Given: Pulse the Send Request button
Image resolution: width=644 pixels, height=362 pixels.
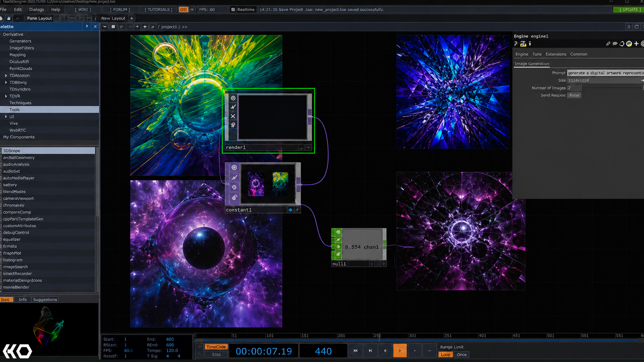Looking at the screenshot, I should pyautogui.click(x=574, y=96).
